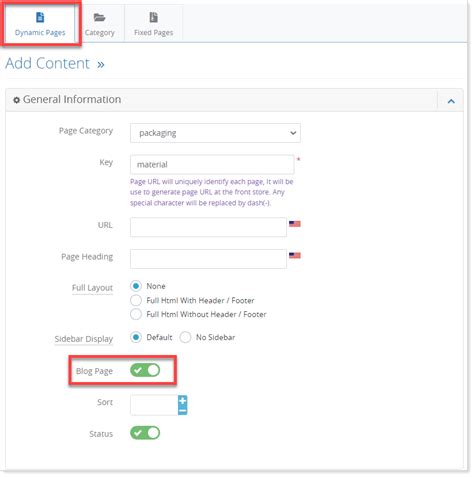Screen dimensions: 474x477
Task: Collapse the General Information panel chevron
Action: click(451, 101)
